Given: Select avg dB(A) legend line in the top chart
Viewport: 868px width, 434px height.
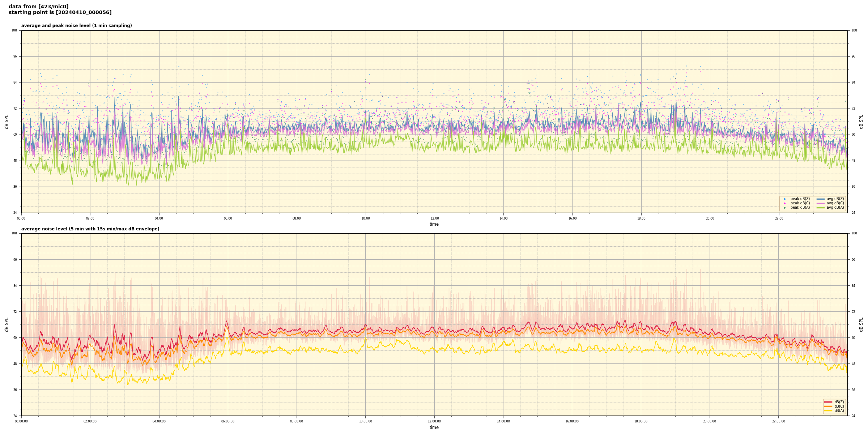Looking at the screenshot, I should click(x=821, y=208).
